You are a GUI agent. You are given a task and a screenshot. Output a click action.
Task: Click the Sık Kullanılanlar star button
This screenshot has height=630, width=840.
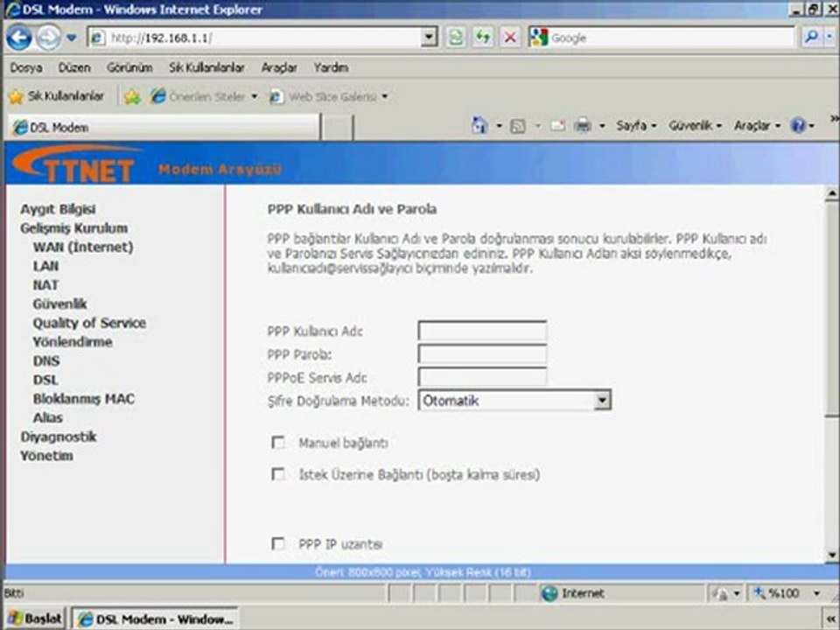click(x=57, y=96)
